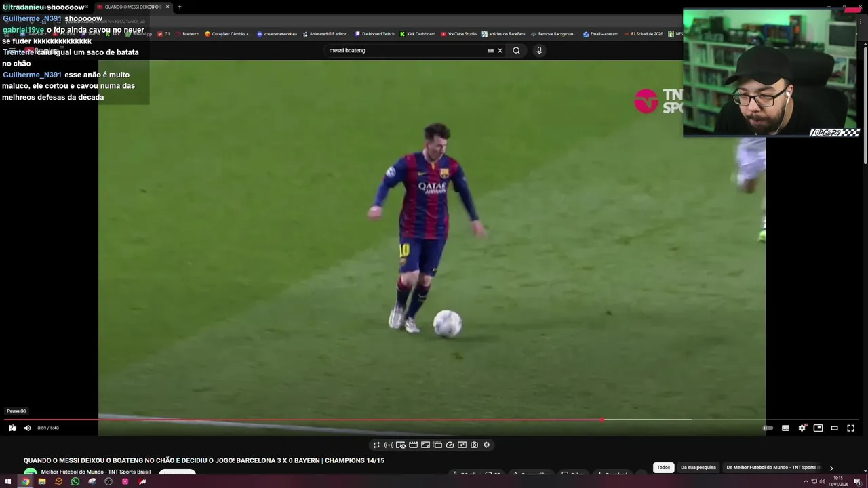Toggle the audio boost waves icon
The width and height of the screenshot is (868, 488).
pos(389,445)
